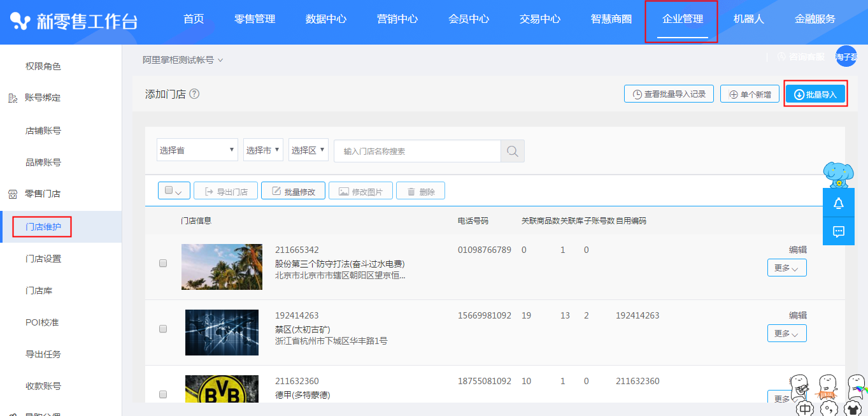Check the checkbox for store 211632360
868x416 pixels.
coord(163,394)
